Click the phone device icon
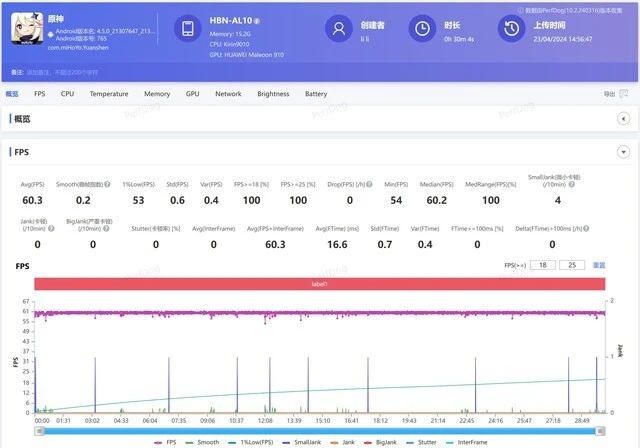The height and width of the screenshot is (448, 640). [x=189, y=31]
